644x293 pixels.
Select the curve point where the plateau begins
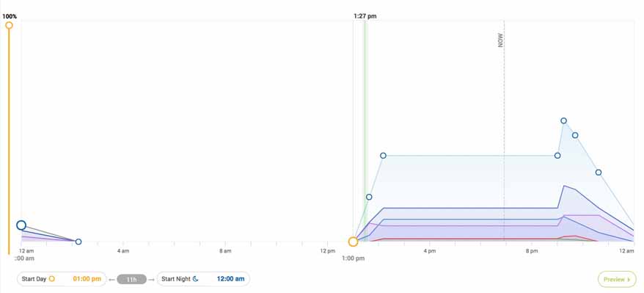pyautogui.click(x=383, y=156)
